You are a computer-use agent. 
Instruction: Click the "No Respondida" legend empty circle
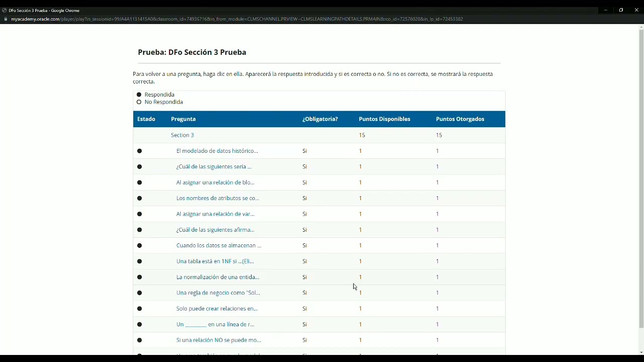[139, 102]
